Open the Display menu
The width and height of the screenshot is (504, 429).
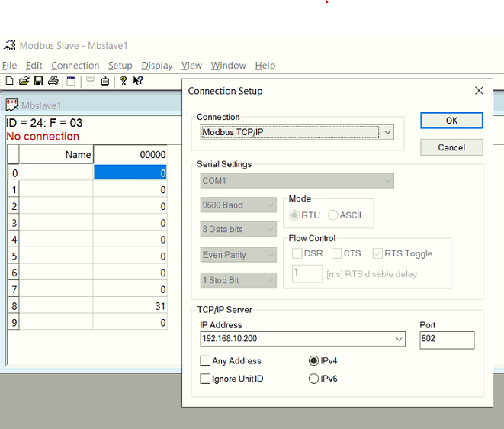click(x=157, y=66)
